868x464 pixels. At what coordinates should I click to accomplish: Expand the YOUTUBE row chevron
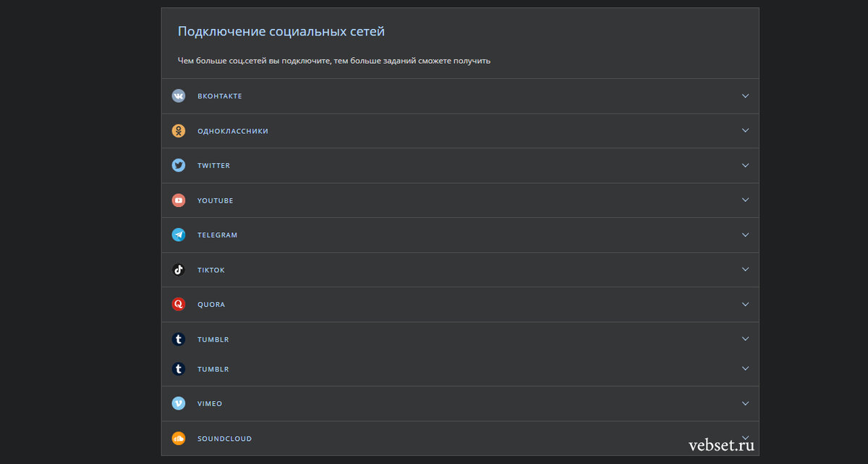click(x=745, y=200)
